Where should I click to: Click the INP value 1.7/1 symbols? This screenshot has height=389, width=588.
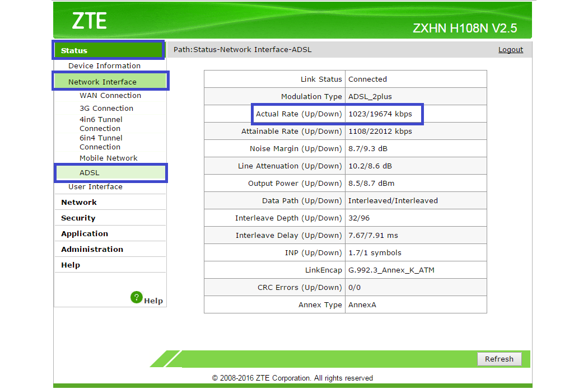(375, 253)
